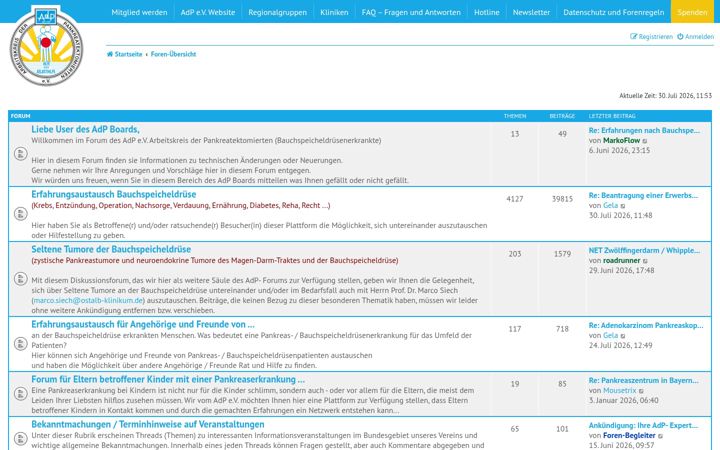Open post Re: Erfahrungen nach Bauchspe…
Image resolution: width=720 pixels, height=450 pixels.
tap(644, 130)
